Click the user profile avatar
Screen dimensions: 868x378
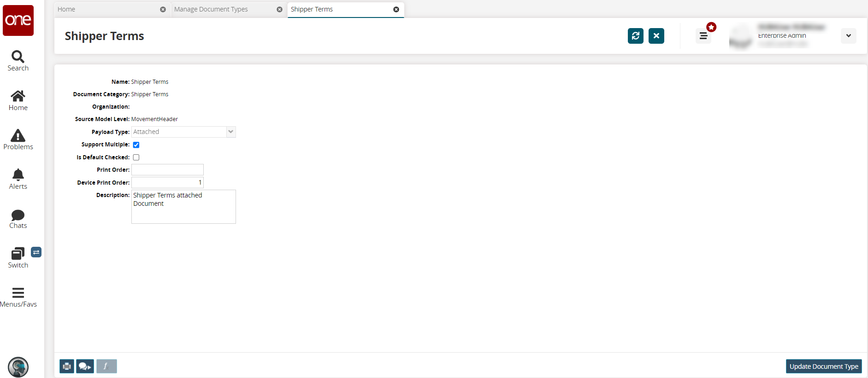pyautogui.click(x=740, y=36)
